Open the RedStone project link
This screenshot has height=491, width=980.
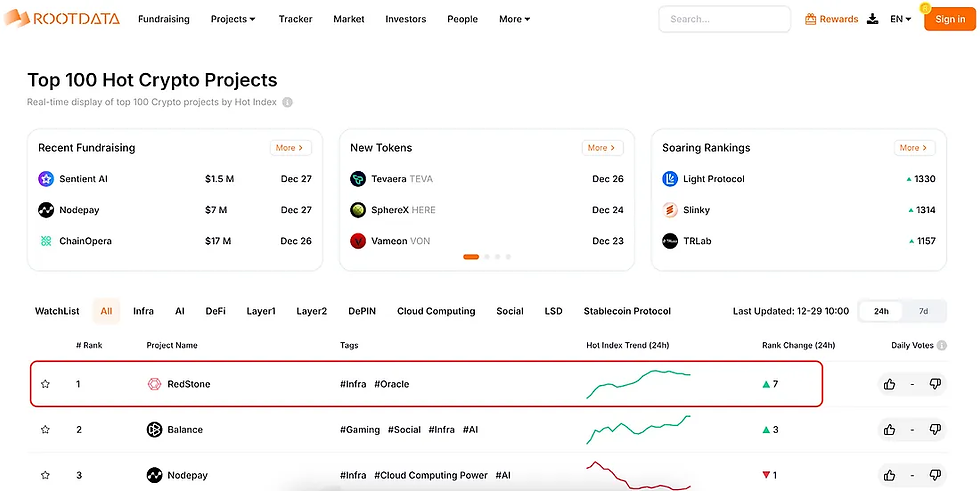(x=189, y=384)
